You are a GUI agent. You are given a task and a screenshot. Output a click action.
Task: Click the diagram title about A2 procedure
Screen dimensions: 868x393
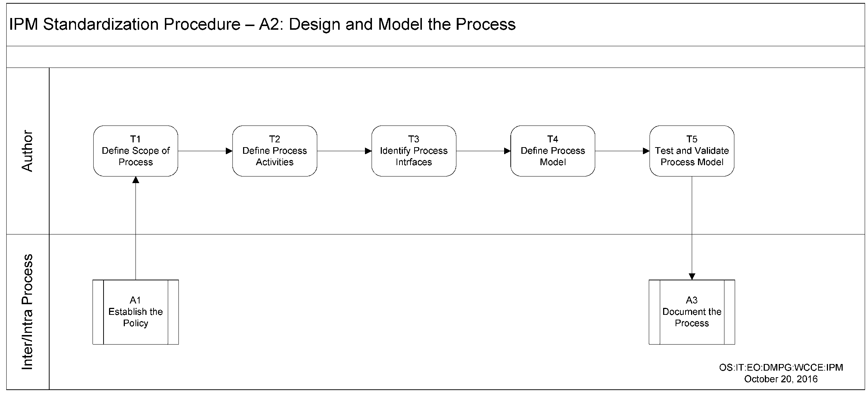pos(262,25)
